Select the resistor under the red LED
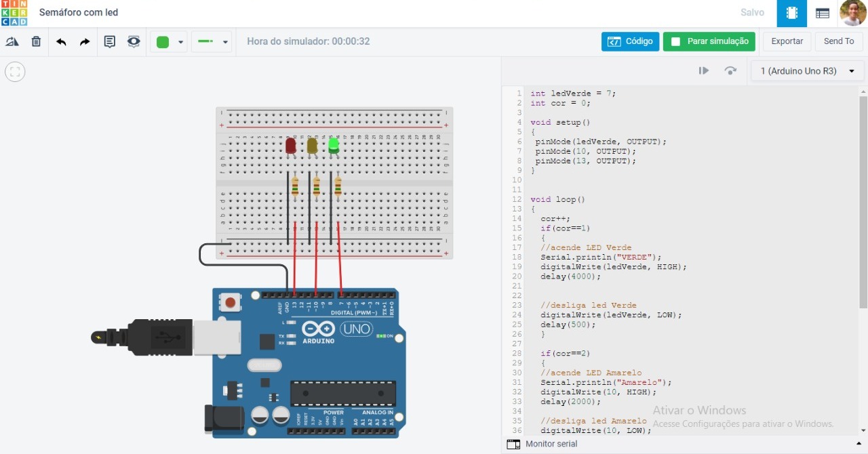 coord(295,186)
